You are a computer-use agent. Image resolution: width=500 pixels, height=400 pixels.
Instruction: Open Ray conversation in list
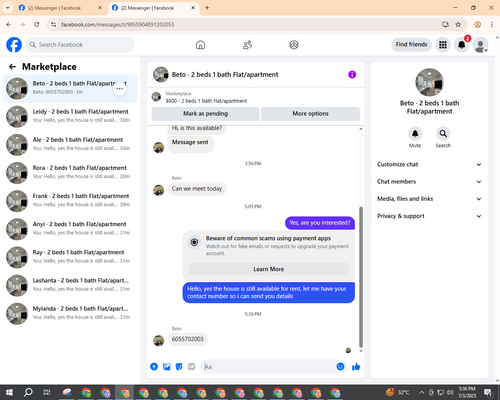tap(70, 257)
